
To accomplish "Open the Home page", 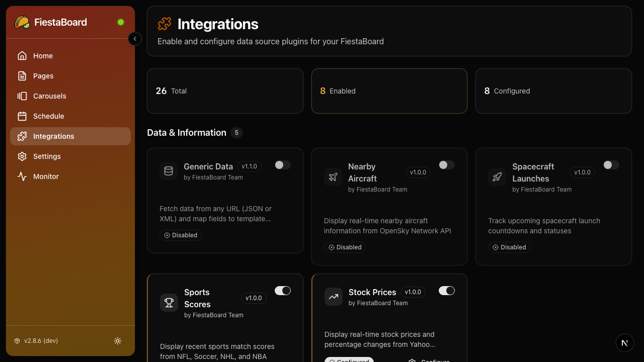I will 70,56.
